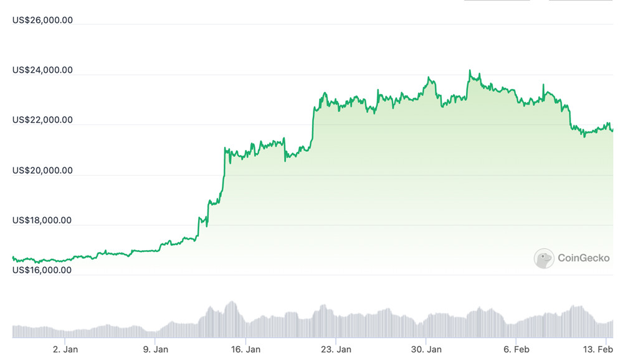Click the leftmost start of the price line
Screen dimensions: 623x364
[x=13, y=257]
